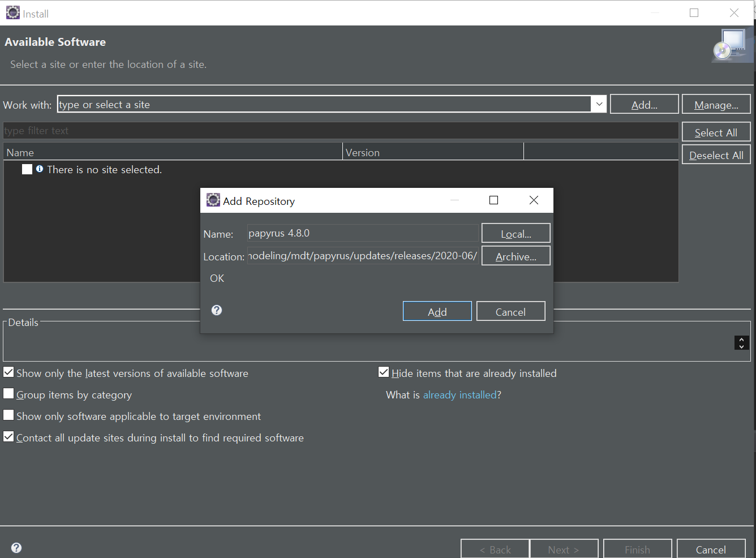Image resolution: width=756 pixels, height=558 pixels.
Task: Maximize the Add Repository dialog
Action: pyautogui.click(x=493, y=200)
